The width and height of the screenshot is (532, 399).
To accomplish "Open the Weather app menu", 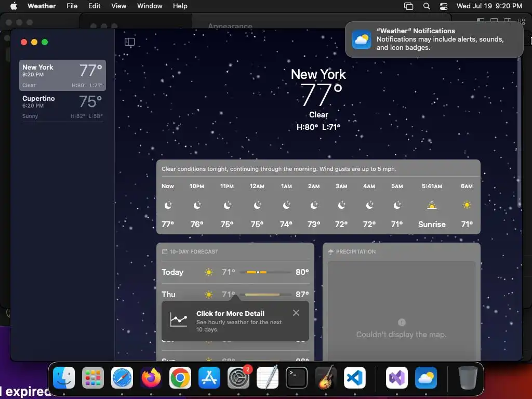I will pos(42,6).
